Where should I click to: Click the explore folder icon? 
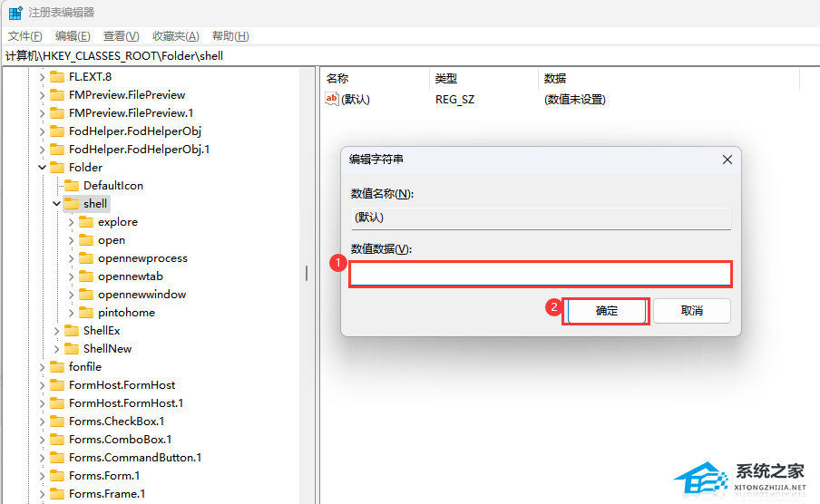coord(86,222)
